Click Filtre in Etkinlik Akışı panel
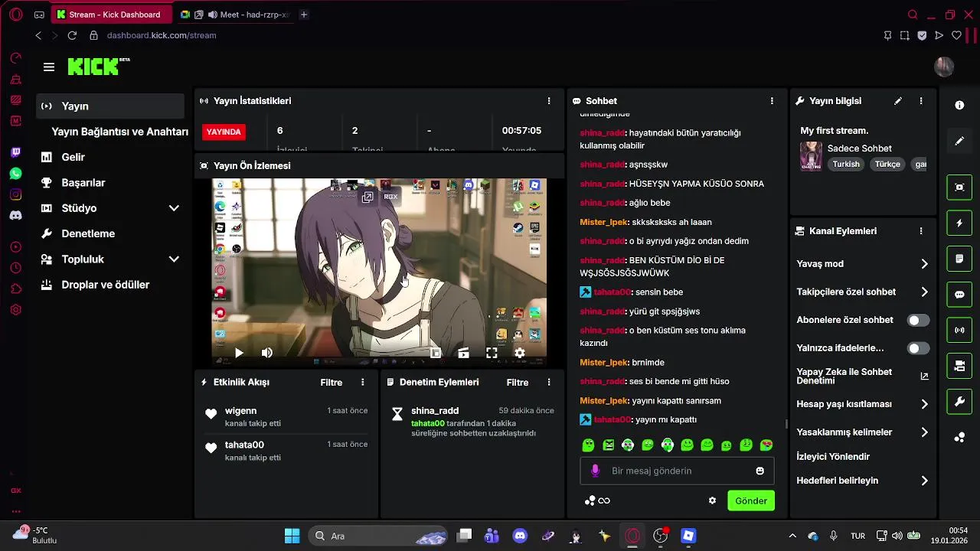980x551 pixels. coord(332,382)
